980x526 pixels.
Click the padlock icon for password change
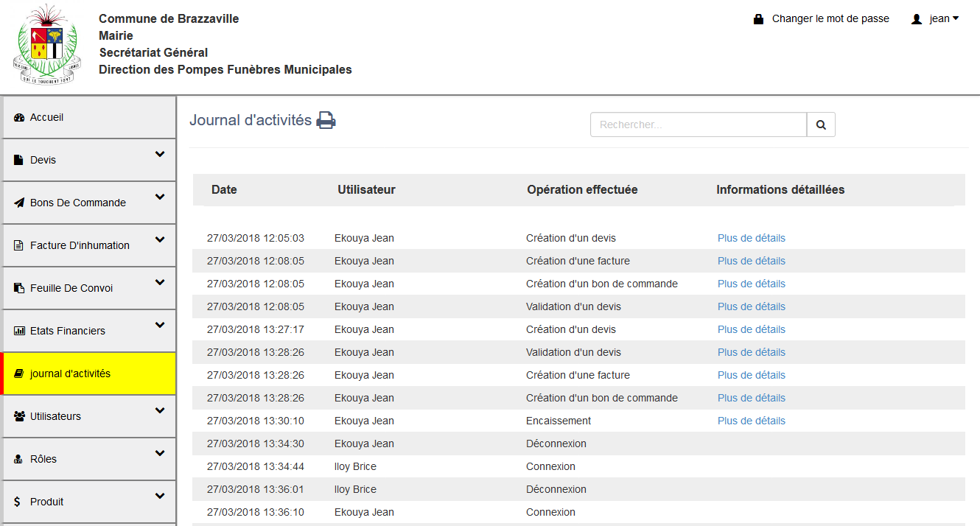click(x=758, y=19)
